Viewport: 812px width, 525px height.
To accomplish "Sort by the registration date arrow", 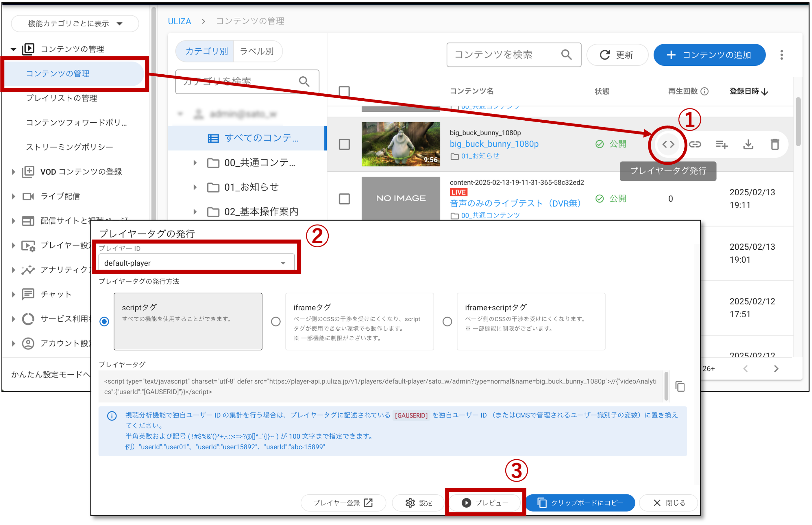I will point(765,92).
